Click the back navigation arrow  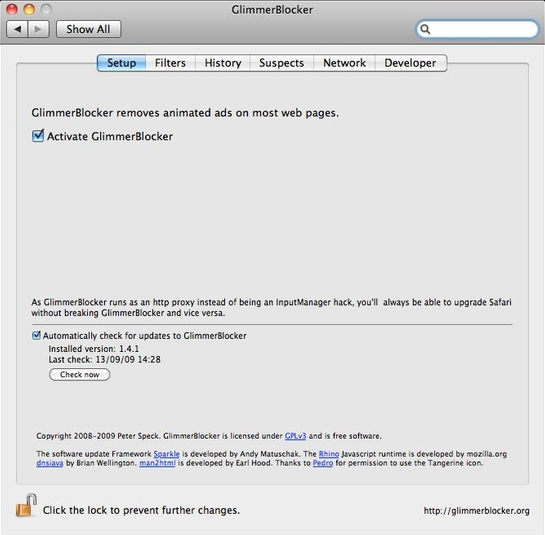click(17, 29)
